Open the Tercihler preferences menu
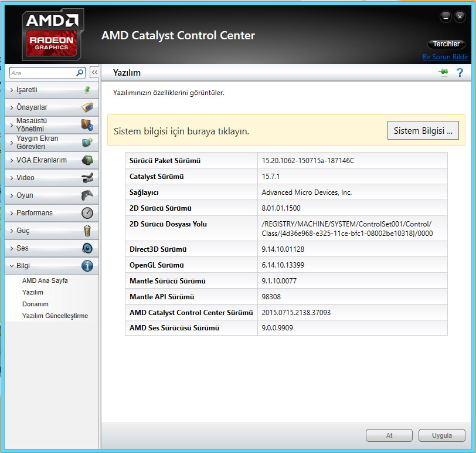The image size is (476, 453). [x=446, y=44]
